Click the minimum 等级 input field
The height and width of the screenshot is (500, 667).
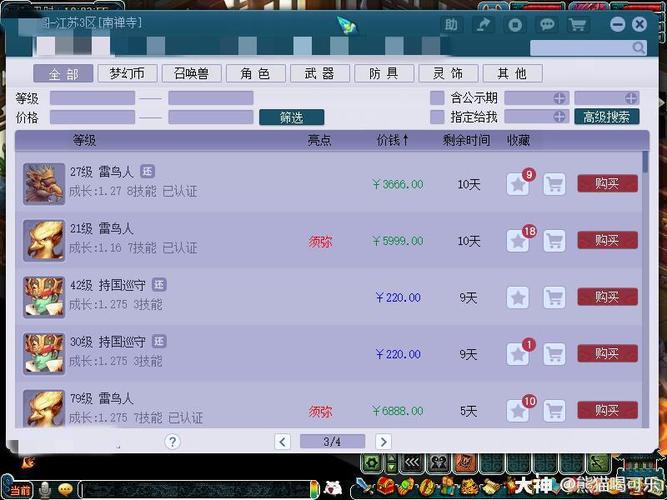pyautogui.click(x=92, y=98)
